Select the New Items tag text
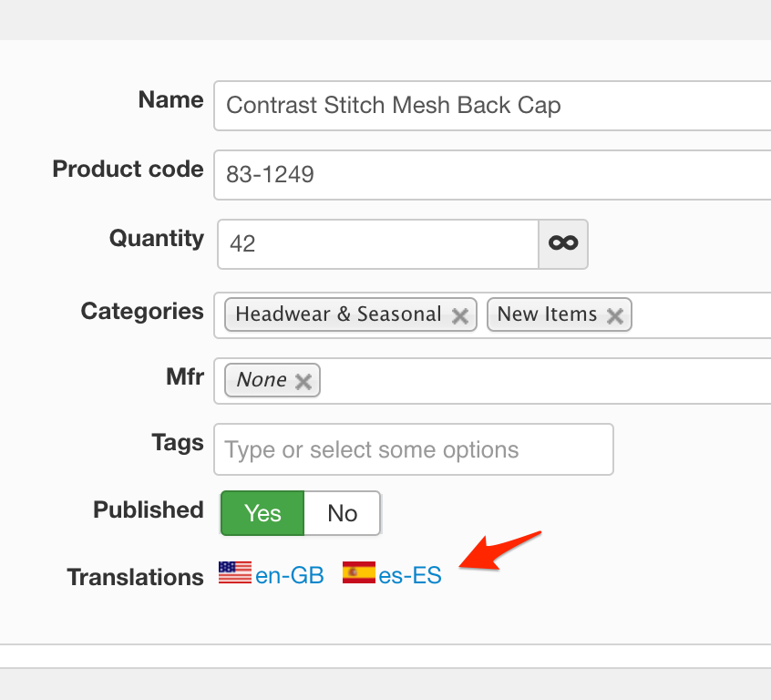The height and width of the screenshot is (700, 771). (x=547, y=314)
